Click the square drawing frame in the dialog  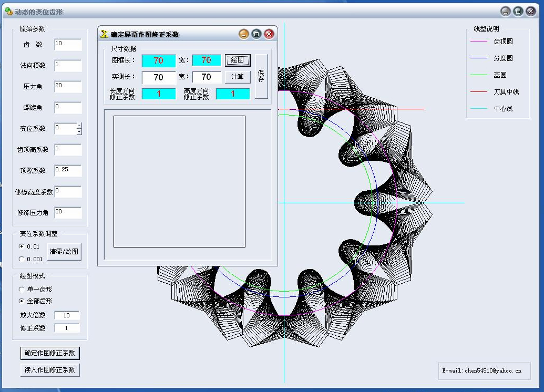click(x=179, y=181)
